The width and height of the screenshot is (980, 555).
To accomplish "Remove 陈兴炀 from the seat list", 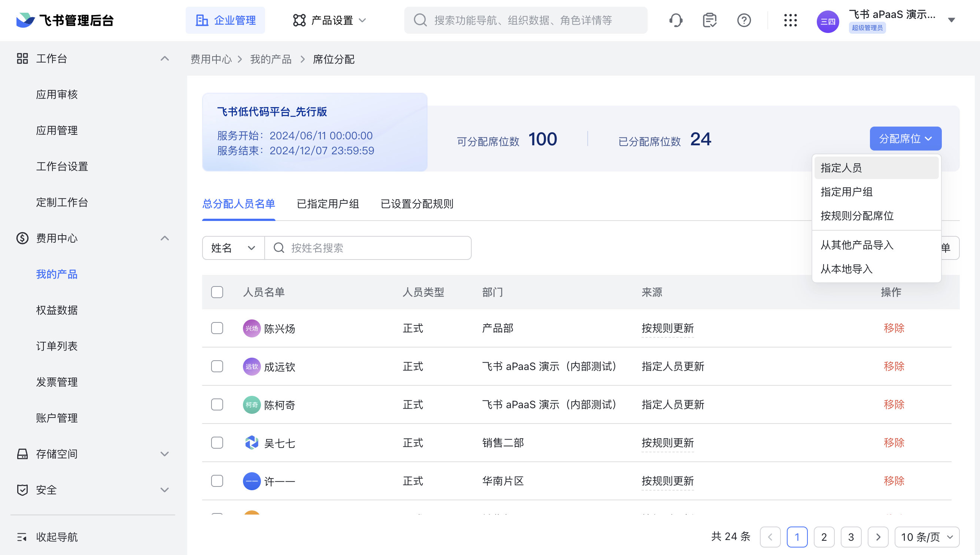I will click(x=894, y=328).
